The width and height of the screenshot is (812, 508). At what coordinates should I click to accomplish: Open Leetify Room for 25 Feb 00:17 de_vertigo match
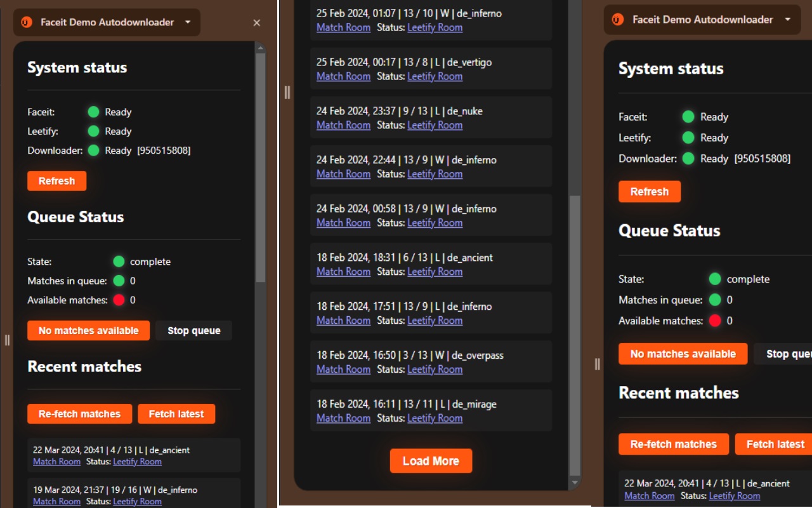435,76
